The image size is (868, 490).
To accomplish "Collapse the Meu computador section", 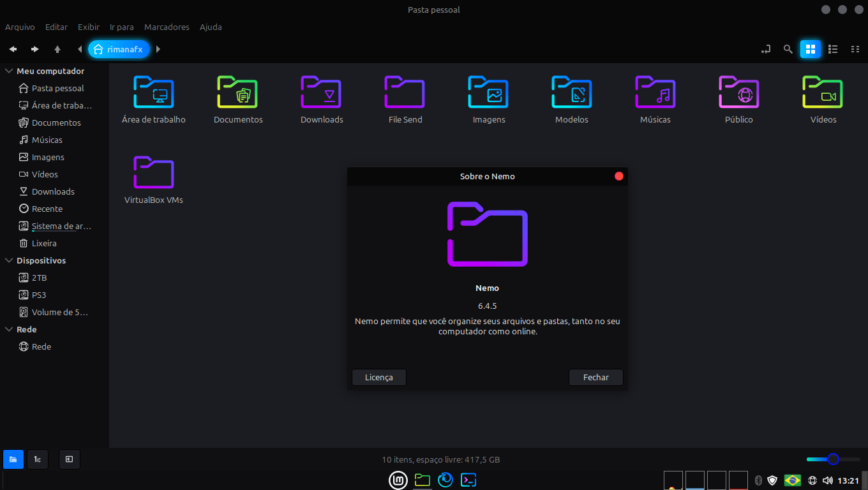I will coord(9,71).
